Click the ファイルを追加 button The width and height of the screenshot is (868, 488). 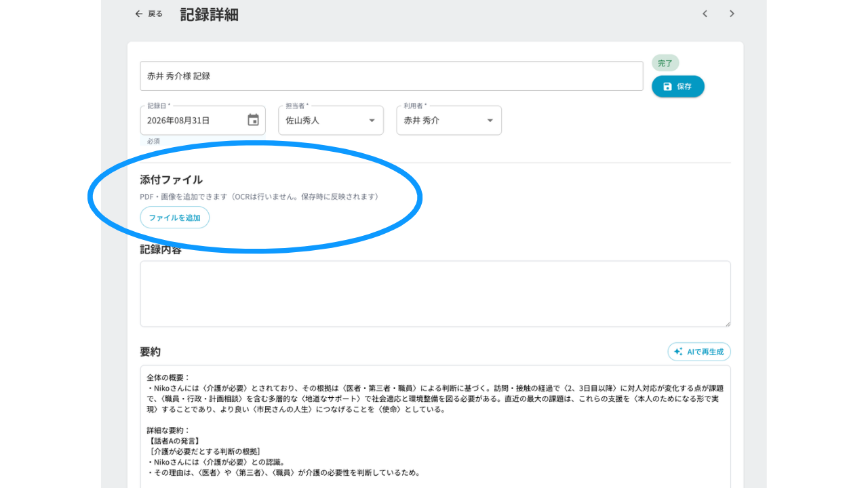tap(175, 218)
